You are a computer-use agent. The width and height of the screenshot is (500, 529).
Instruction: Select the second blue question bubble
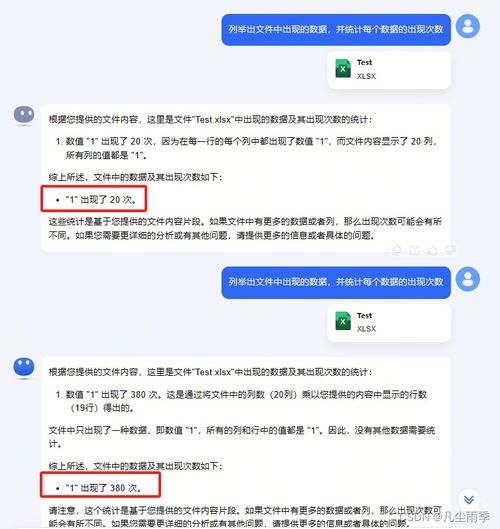pyautogui.click(x=336, y=282)
